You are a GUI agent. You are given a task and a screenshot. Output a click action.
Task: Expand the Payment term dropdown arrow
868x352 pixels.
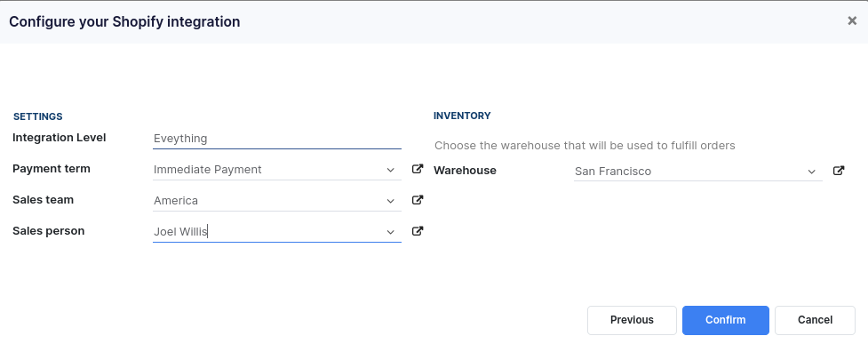point(391,170)
